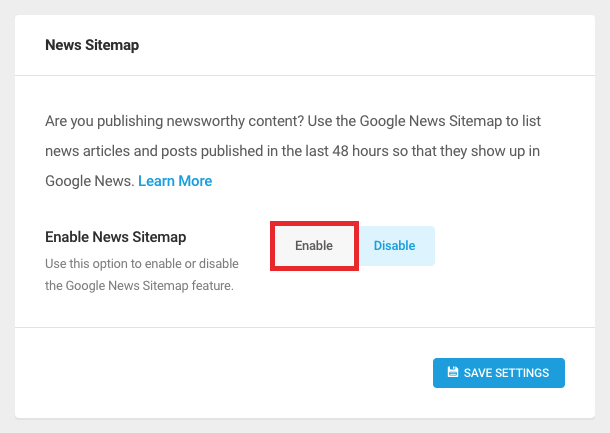Click the News Sitemap heading text
This screenshot has width=610, height=433.
pos(92,45)
